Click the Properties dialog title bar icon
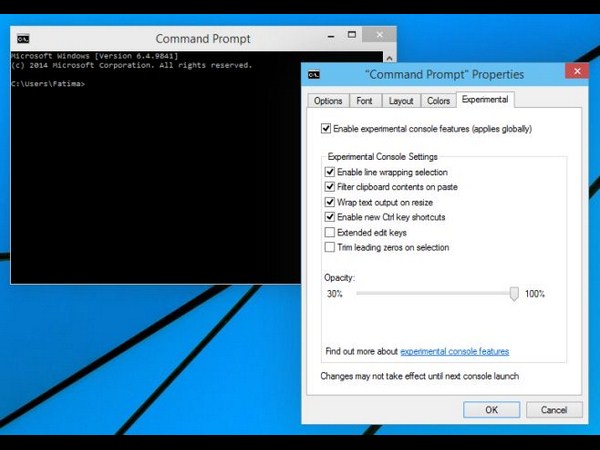Screen dimensions: 600x450 coord(315,74)
